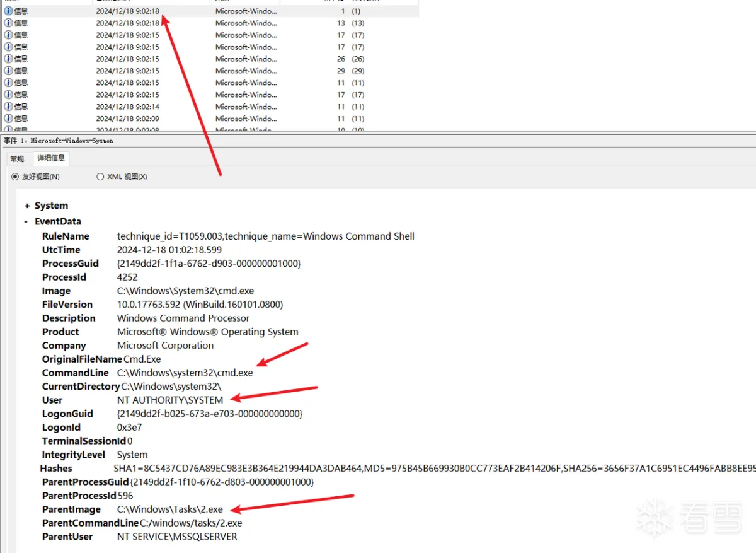Select the XML 视图(X) radio button

tap(100, 177)
